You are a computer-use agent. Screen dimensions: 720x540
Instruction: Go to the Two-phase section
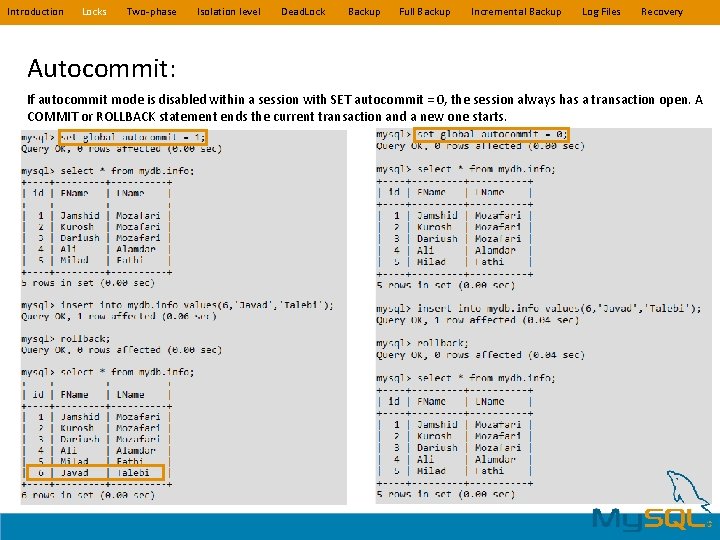pyautogui.click(x=152, y=12)
